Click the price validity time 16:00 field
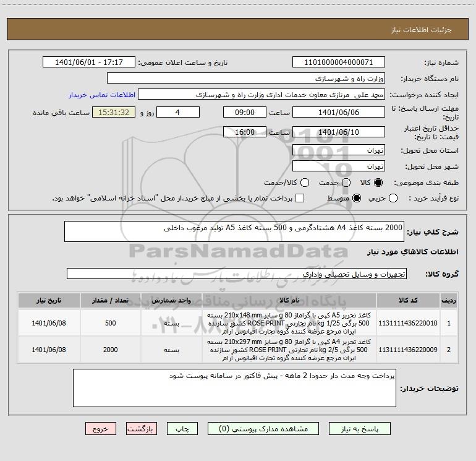Viewport: 476px width, 461px height. [x=245, y=132]
